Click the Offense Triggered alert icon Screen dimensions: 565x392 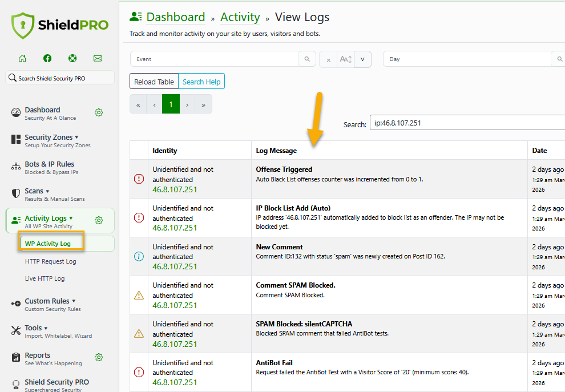coord(139,179)
